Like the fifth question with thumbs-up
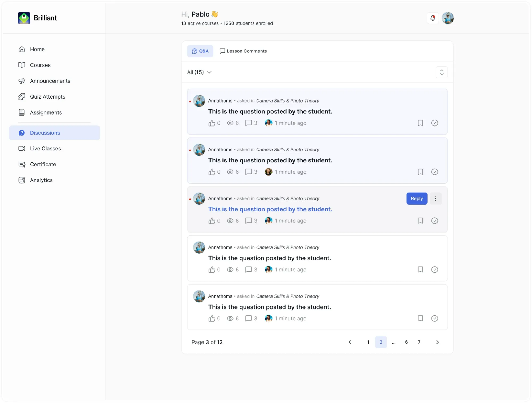The image size is (532, 403). click(212, 318)
